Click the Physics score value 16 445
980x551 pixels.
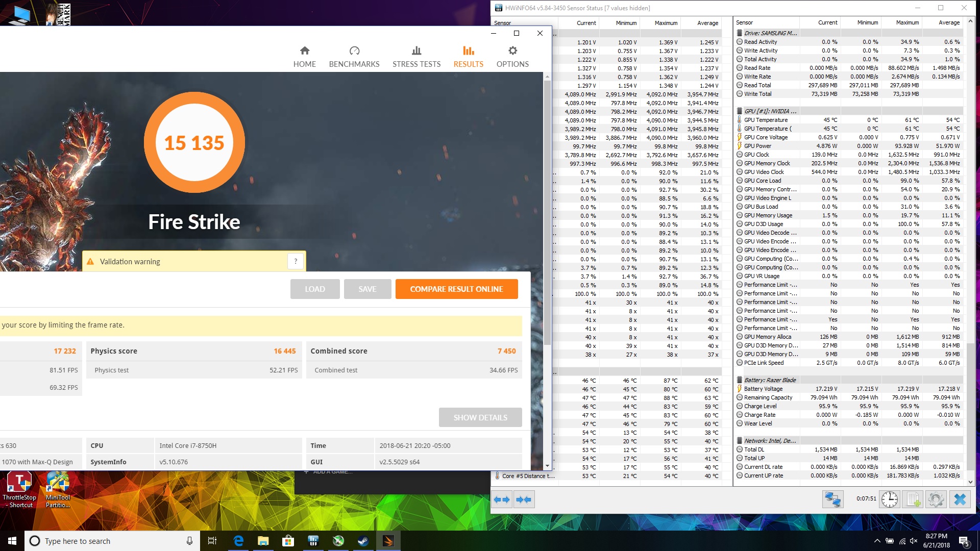pyautogui.click(x=285, y=351)
